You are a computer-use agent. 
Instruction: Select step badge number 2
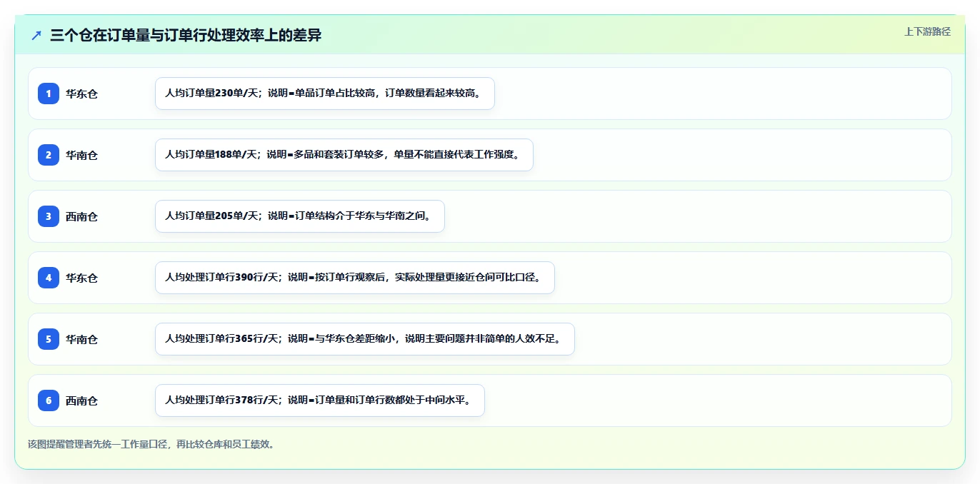click(49, 155)
